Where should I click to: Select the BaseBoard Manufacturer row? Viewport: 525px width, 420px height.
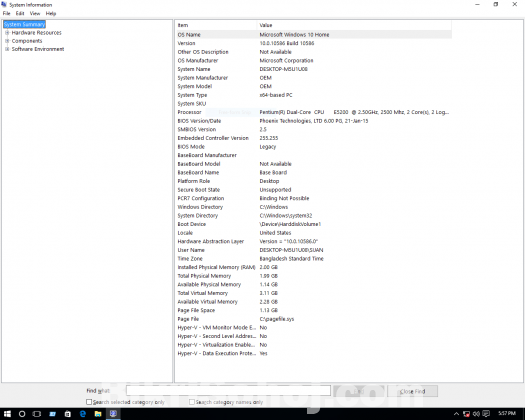(x=314, y=155)
